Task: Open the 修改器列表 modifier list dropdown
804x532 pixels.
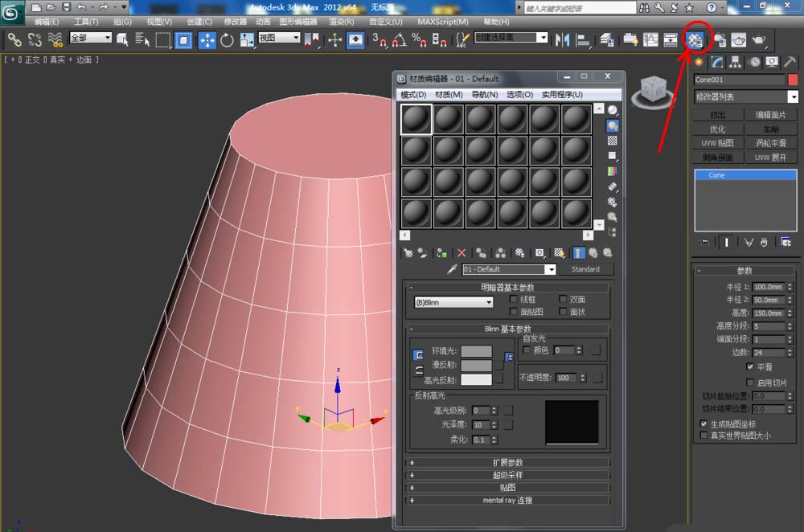Action: click(747, 96)
